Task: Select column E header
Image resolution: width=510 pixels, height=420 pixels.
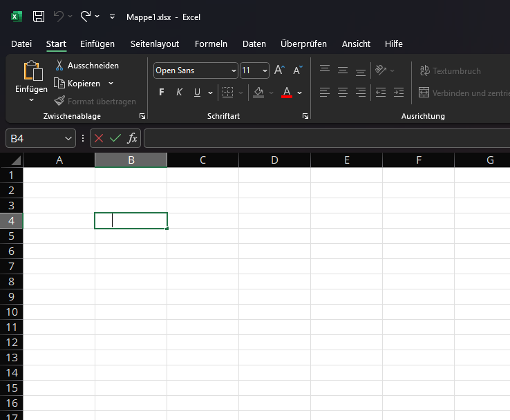Action: click(x=347, y=160)
